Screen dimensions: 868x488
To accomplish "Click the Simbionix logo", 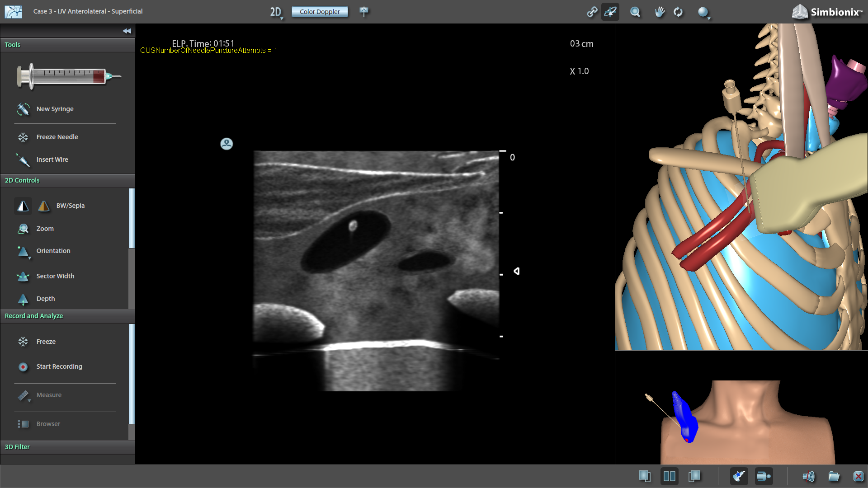I will point(827,12).
